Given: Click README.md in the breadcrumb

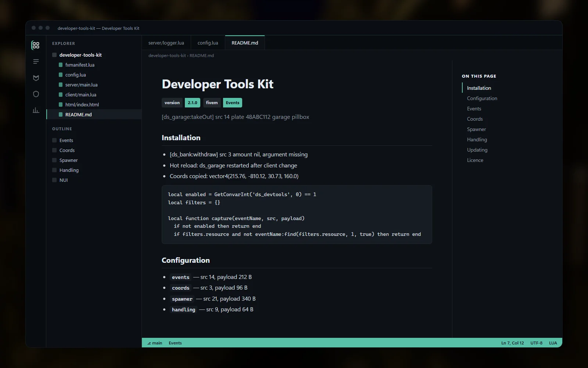Looking at the screenshot, I should coord(202,56).
